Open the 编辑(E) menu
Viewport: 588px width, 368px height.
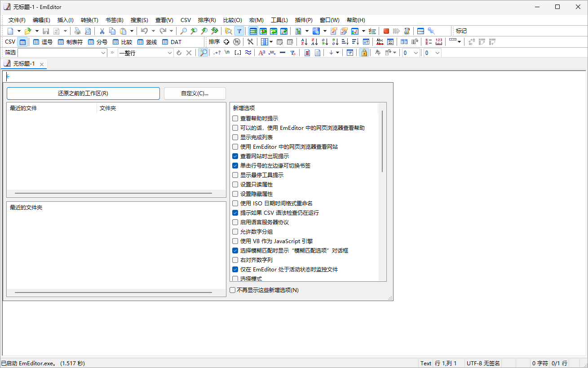pyautogui.click(x=41, y=20)
